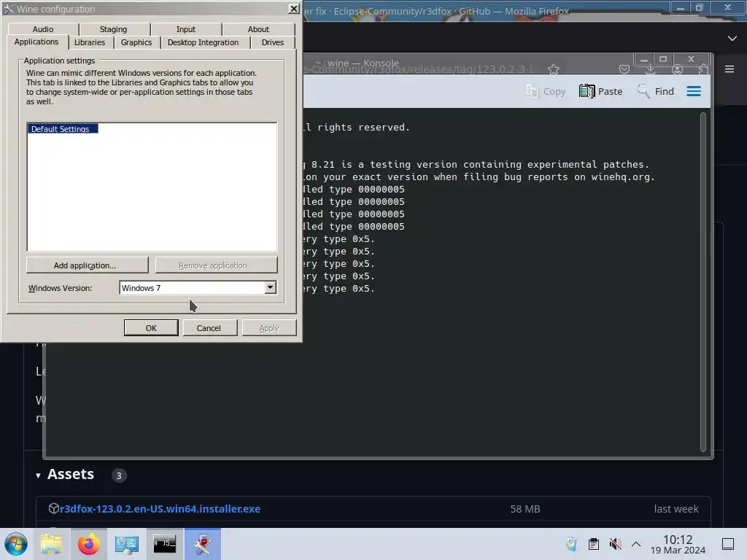Switch to the Staging tab
Viewport: 747px width, 560px height.
point(113,29)
